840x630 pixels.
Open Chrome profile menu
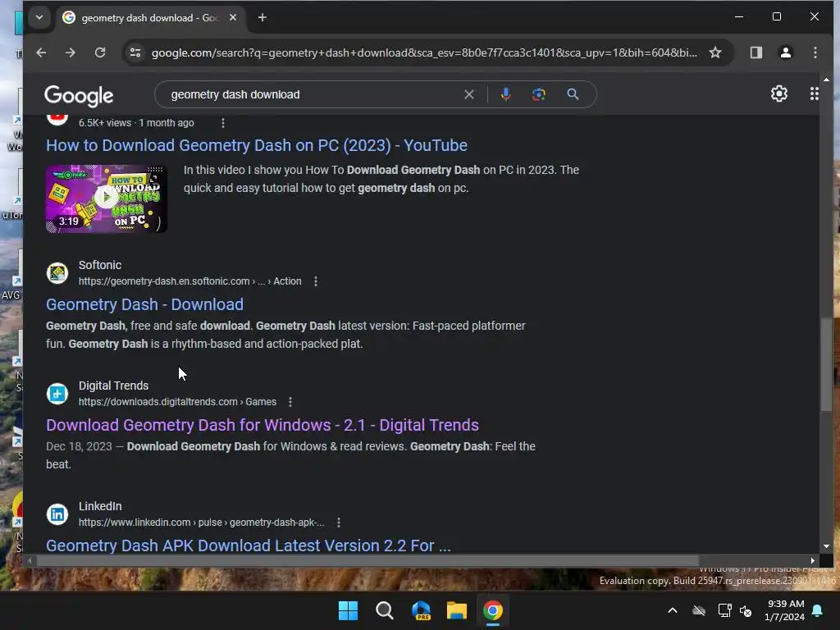coord(785,52)
